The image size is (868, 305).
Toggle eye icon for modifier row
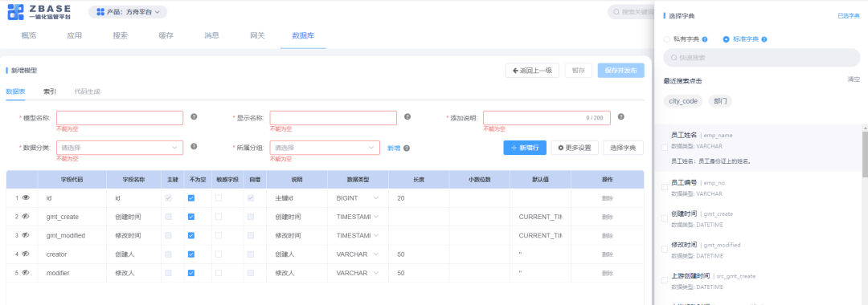(26, 273)
